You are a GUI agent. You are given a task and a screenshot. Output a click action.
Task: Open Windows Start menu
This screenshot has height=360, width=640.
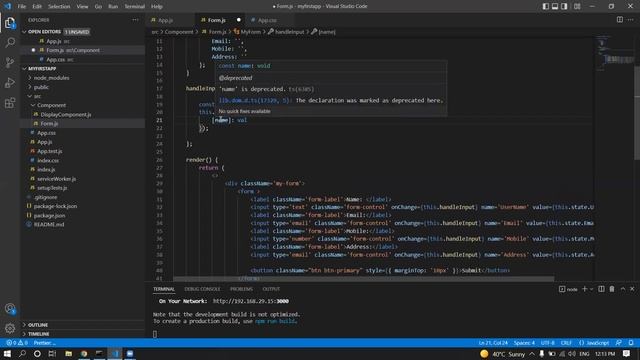click(7, 353)
